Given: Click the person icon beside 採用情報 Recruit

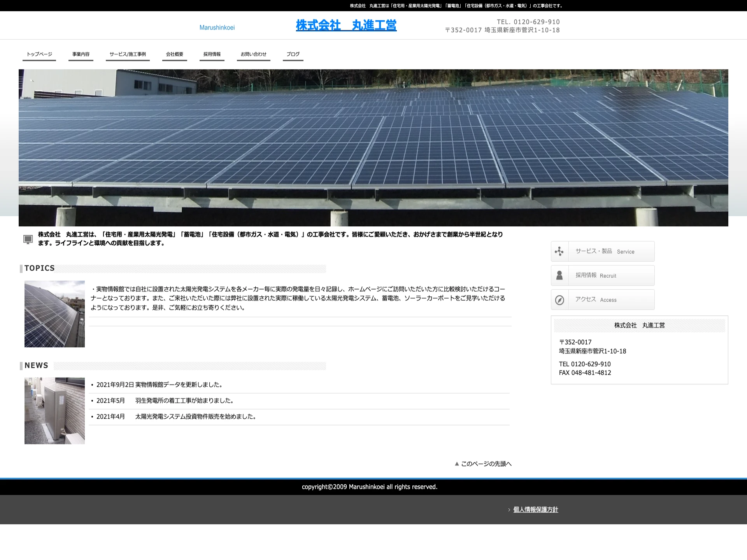Looking at the screenshot, I should coord(560,275).
